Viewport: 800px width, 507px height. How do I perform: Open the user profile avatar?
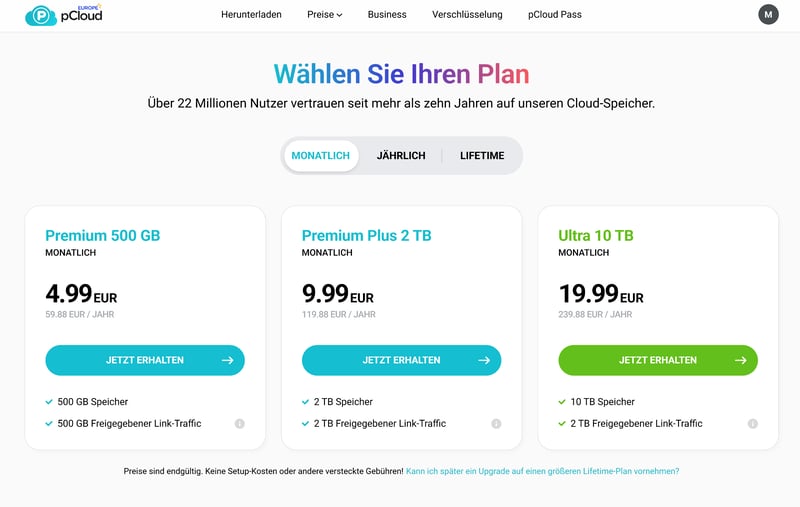tap(768, 14)
